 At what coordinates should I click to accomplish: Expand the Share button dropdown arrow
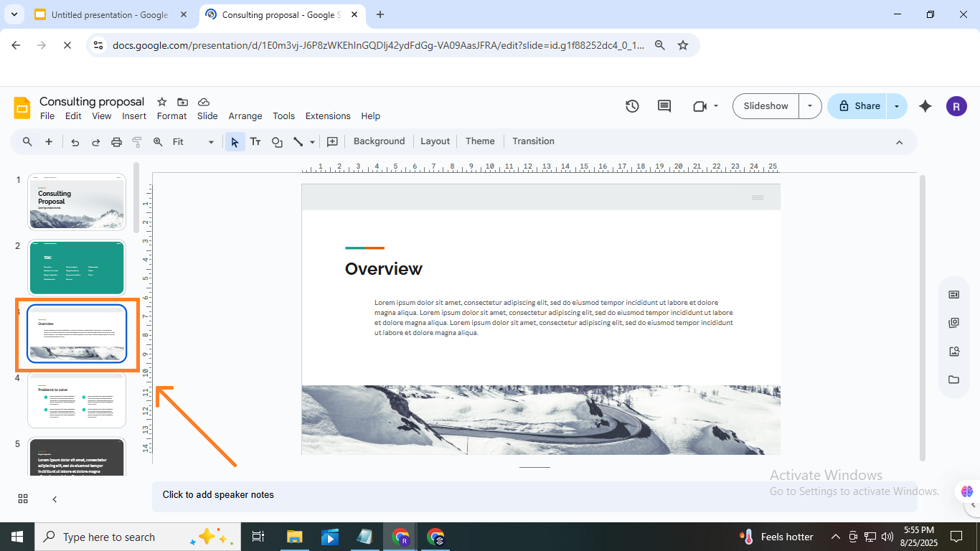pos(896,106)
